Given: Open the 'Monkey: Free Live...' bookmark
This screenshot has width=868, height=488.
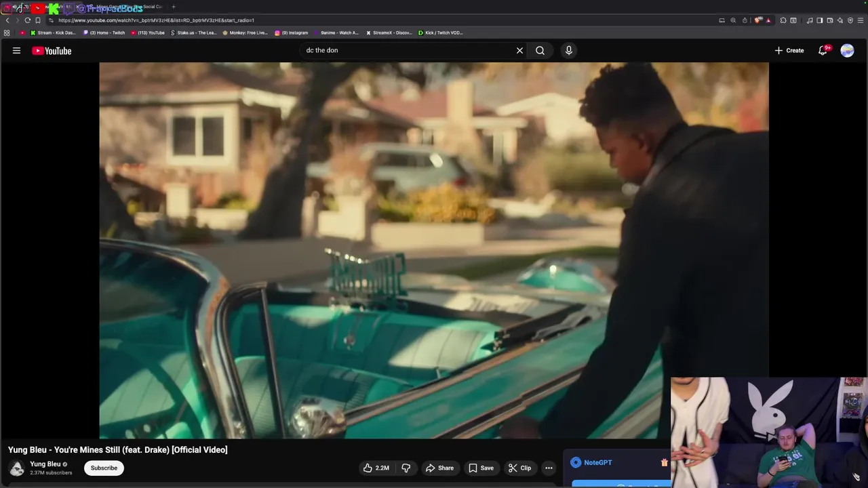Looking at the screenshot, I should tap(245, 33).
